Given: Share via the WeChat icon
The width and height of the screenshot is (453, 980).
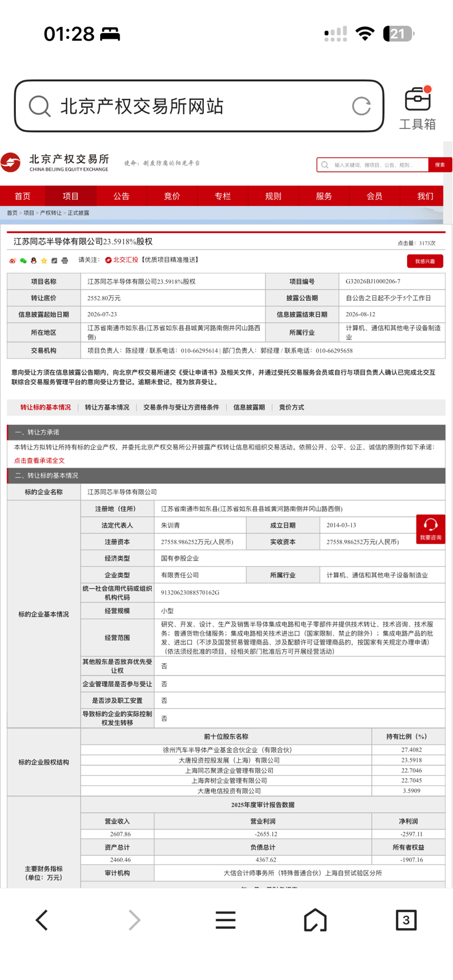Looking at the screenshot, I should tap(23, 260).
